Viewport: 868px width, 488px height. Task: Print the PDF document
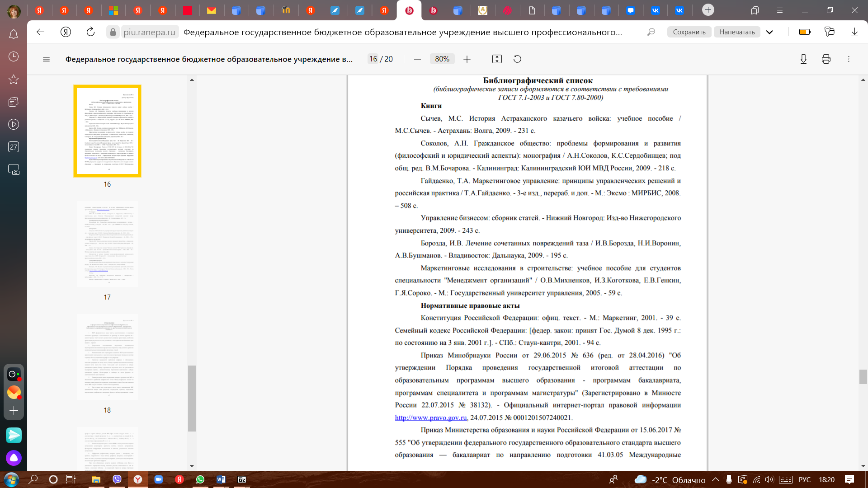[x=826, y=59]
